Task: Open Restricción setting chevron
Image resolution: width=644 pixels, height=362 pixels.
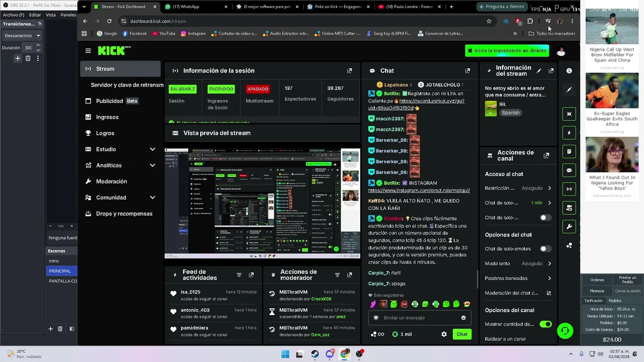Action: (549, 188)
